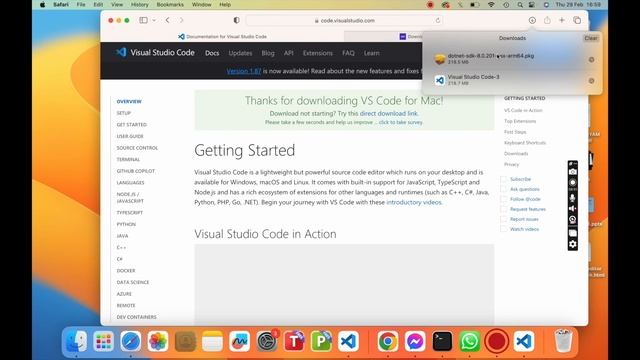Open the Blog nav item

pyautogui.click(x=268, y=53)
